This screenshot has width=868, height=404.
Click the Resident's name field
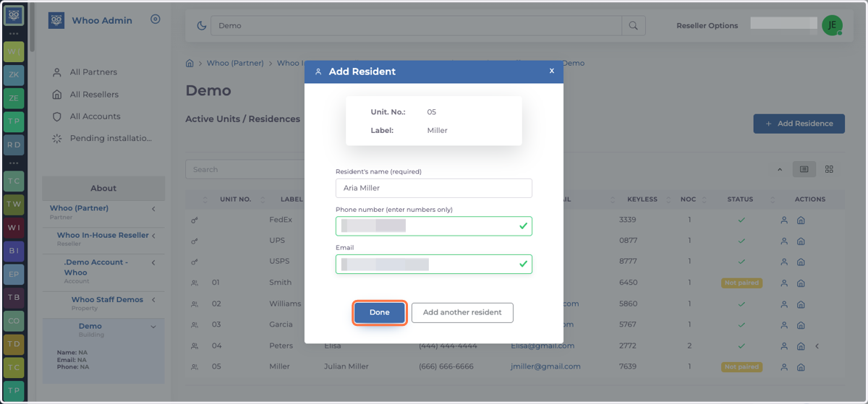[434, 188]
